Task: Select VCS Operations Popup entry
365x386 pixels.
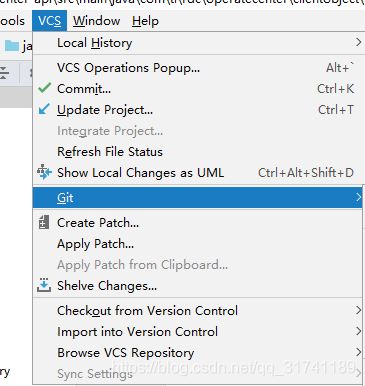Action: coord(197,68)
